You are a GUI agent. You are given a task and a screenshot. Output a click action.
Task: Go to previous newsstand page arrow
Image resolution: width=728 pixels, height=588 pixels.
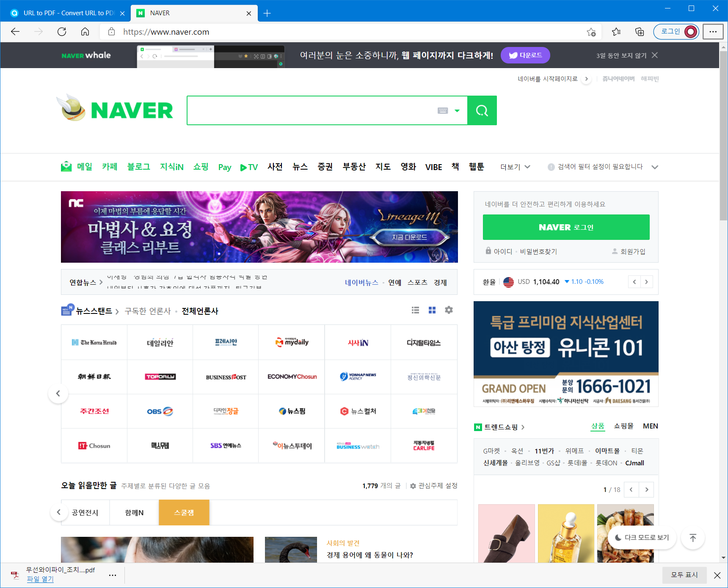click(x=58, y=393)
